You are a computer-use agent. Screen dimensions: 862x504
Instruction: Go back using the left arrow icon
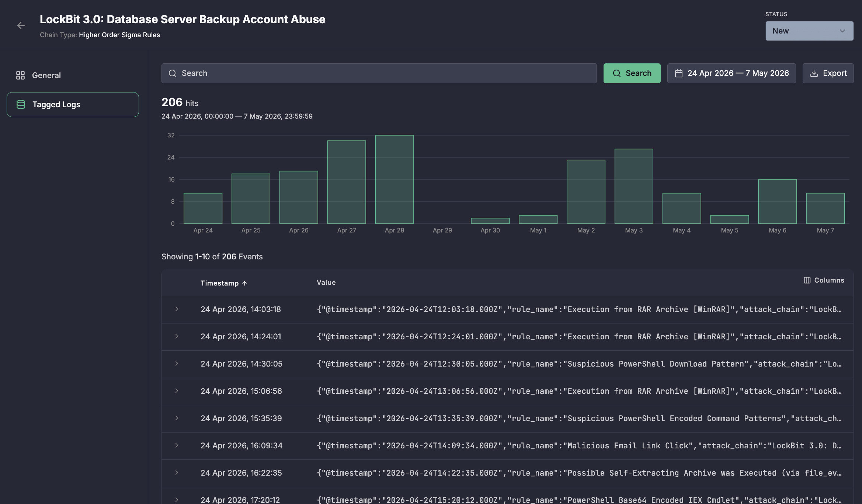(x=21, y=25)
